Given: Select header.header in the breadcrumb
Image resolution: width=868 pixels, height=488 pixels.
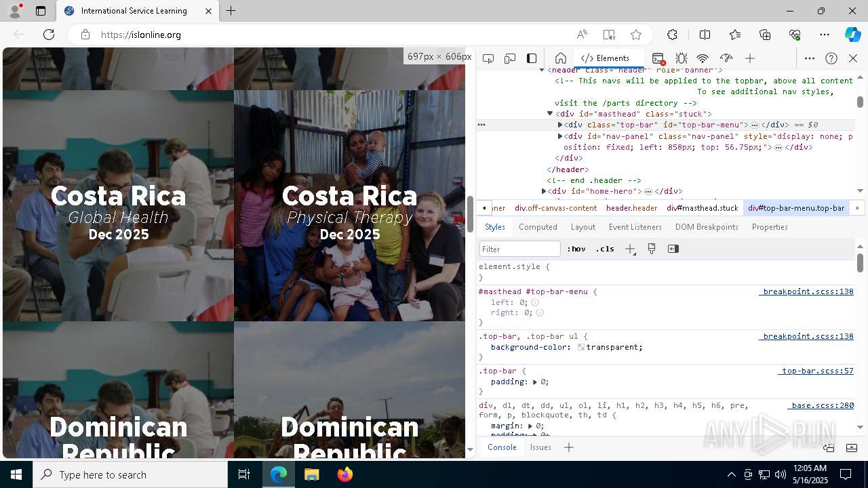Looking at the screenshot, I should (631, 208).
